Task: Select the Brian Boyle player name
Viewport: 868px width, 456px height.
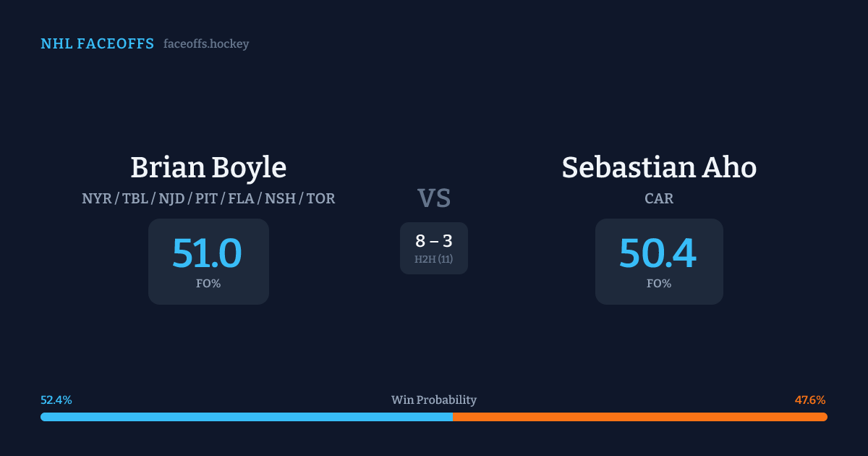Action: (208, 168)
